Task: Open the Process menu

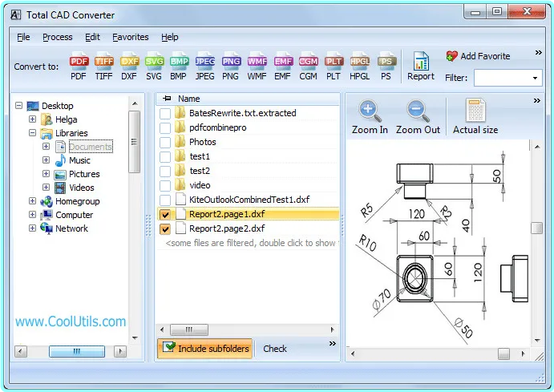Action: (x=58, y=37)
